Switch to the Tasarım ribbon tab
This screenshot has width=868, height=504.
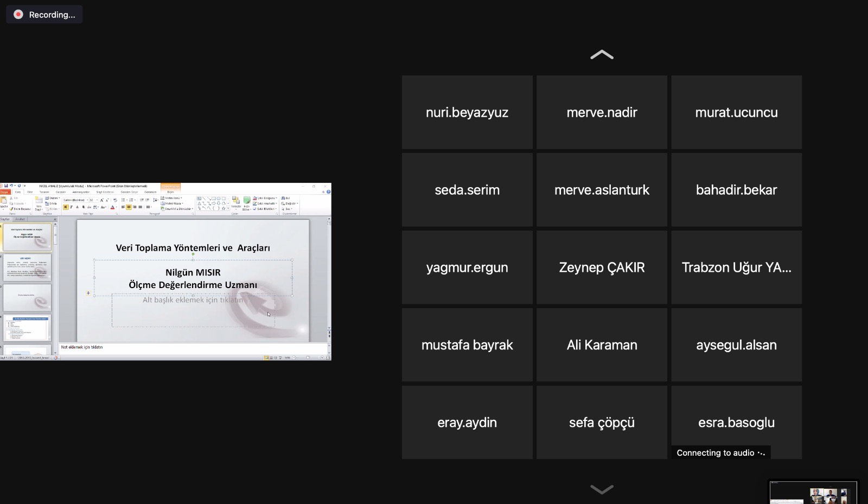[x=44, y=192]
